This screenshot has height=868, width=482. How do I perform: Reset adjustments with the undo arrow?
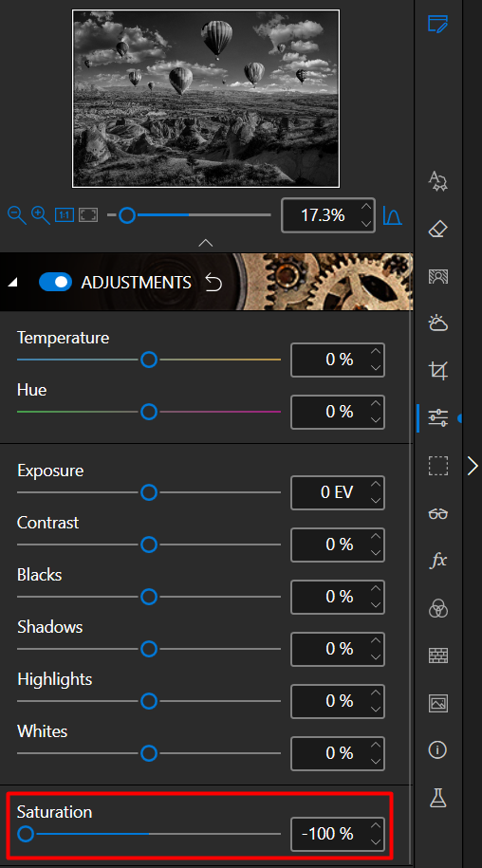coord(213,283)
